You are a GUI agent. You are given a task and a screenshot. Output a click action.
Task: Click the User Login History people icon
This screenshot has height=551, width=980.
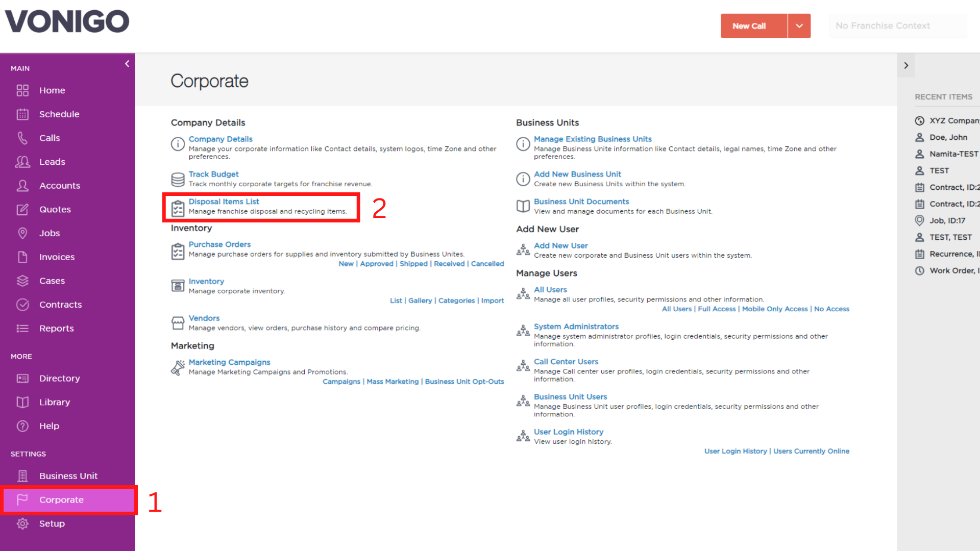tap(523, 436)
